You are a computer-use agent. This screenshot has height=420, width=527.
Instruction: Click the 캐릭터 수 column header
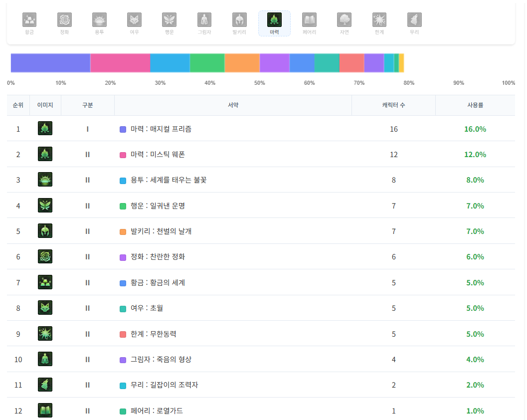click(393, 105)
